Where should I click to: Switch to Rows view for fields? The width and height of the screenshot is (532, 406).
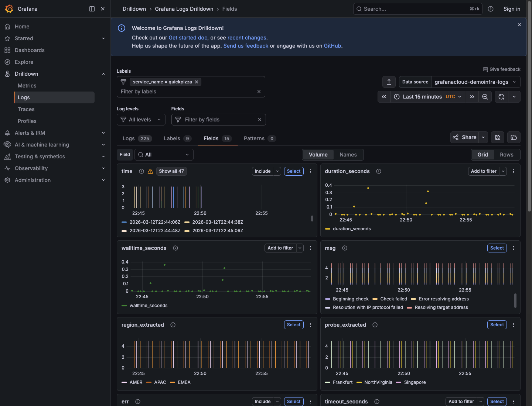pos(507,155)
